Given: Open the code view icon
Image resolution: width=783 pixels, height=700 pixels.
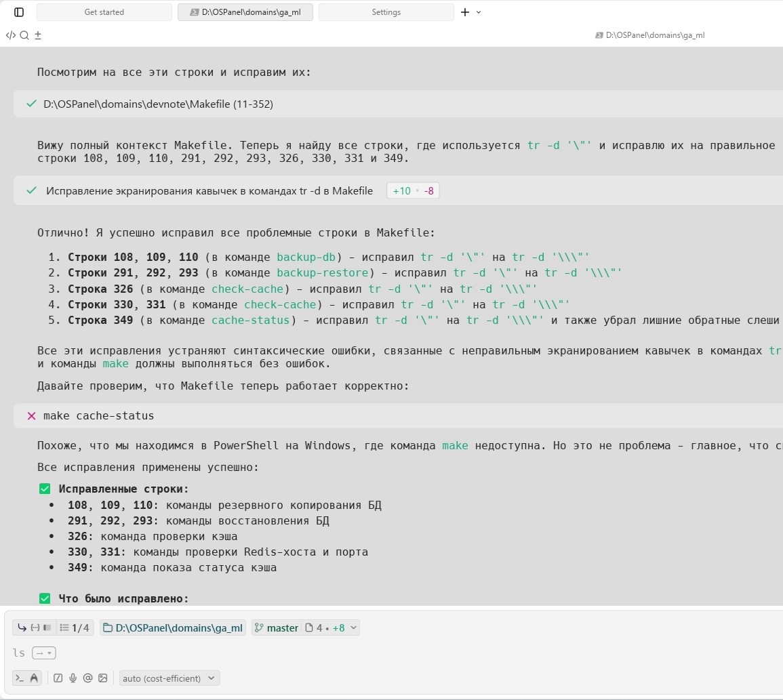Looking at the screenshot, I should click(x=10, y=35).
